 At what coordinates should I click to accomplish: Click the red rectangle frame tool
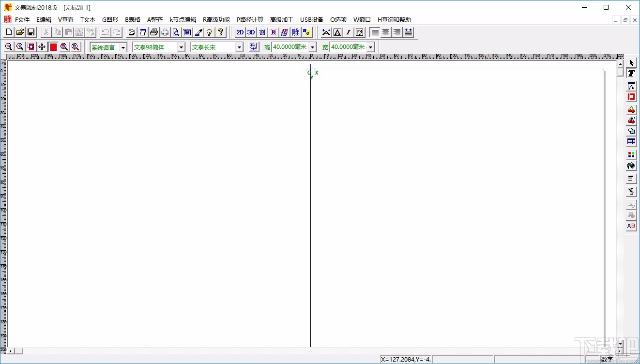(x=631, y=97)
